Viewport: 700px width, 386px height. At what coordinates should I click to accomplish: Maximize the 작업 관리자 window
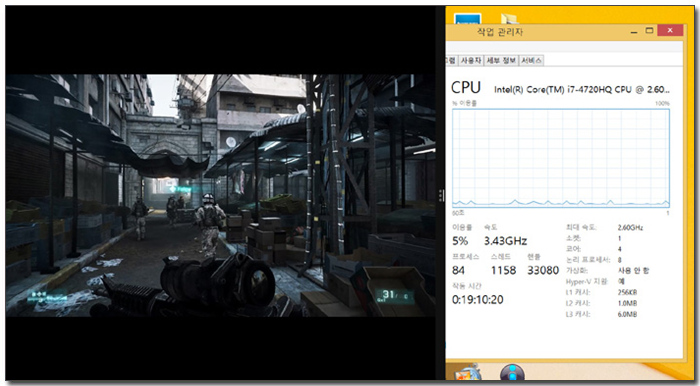pyautogui.click(x=650, y=31)
